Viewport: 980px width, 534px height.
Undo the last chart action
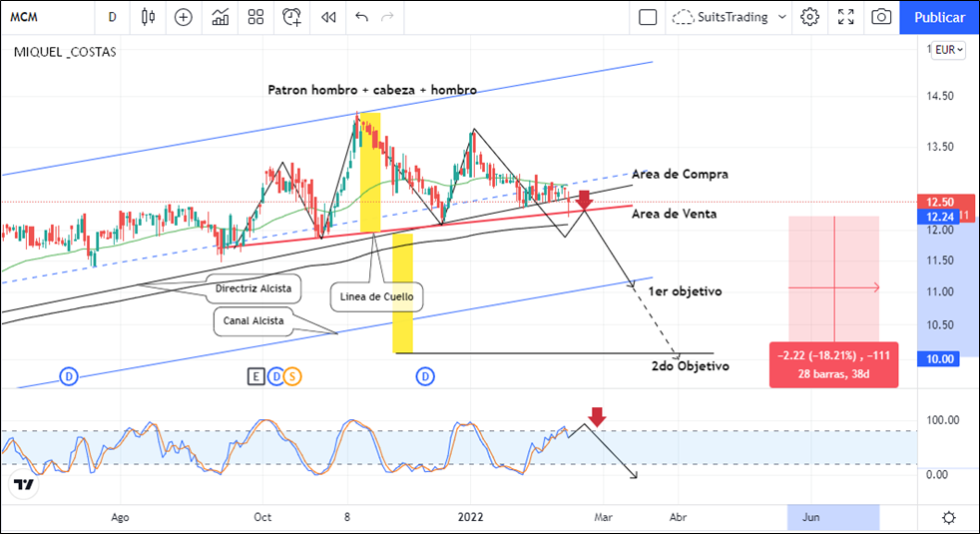[361, 17]
